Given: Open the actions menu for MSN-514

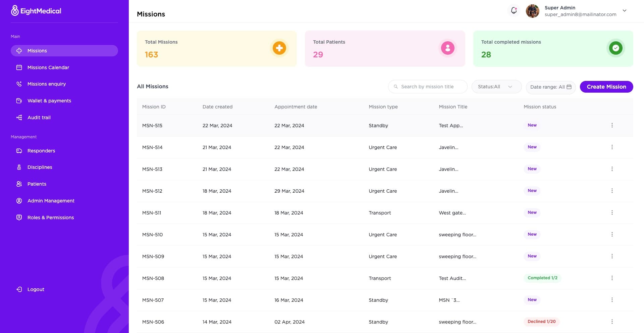Looking at the screenshot, I should pos(612,147).
